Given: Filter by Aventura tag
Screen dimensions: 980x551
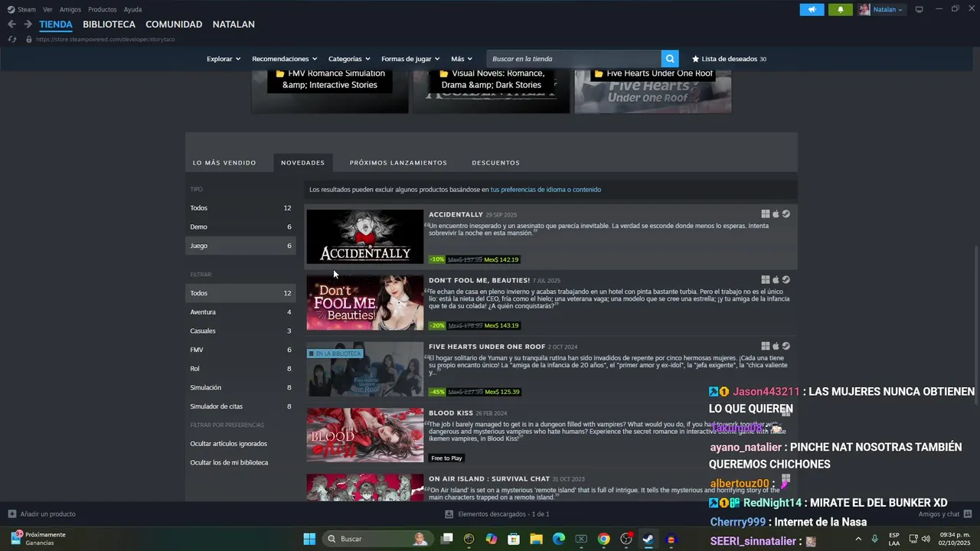Looking at the screenshot, I should [240, 312].
